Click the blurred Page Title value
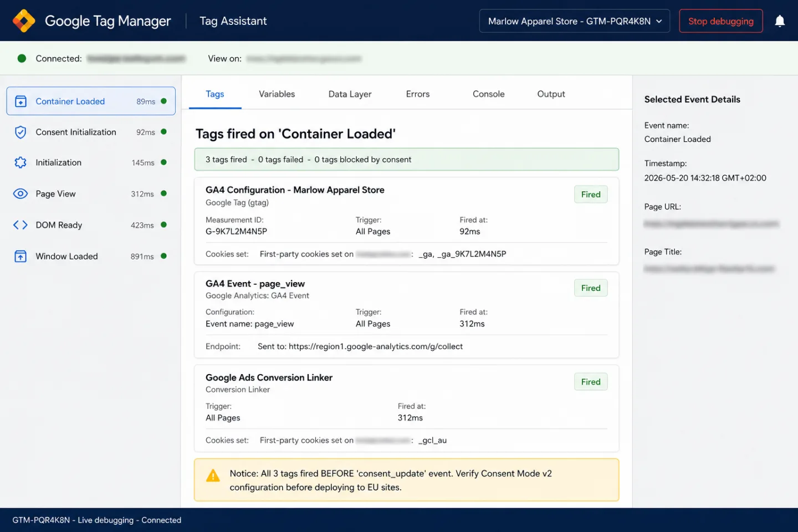 (709, 269)
